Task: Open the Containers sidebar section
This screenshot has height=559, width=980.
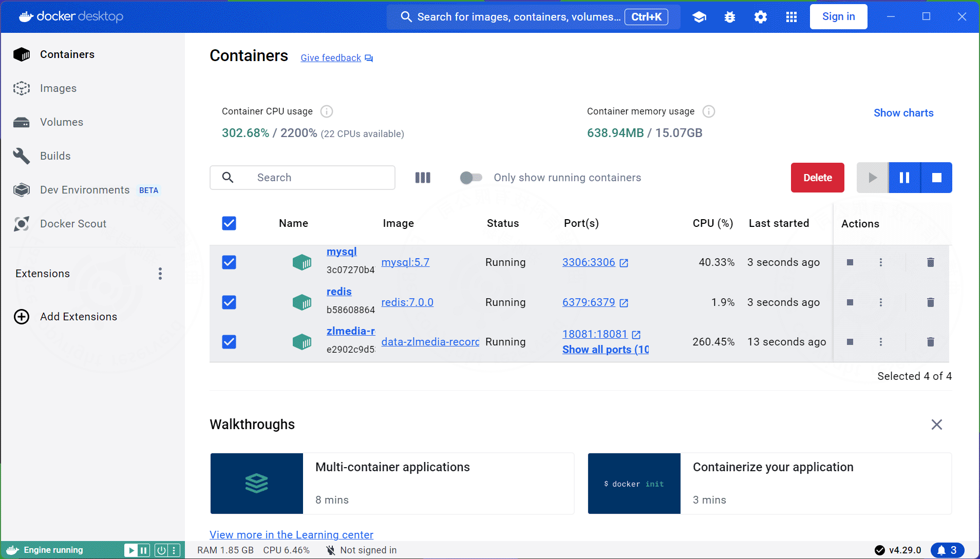Action: pyautogui.click(x=93, y=54)
